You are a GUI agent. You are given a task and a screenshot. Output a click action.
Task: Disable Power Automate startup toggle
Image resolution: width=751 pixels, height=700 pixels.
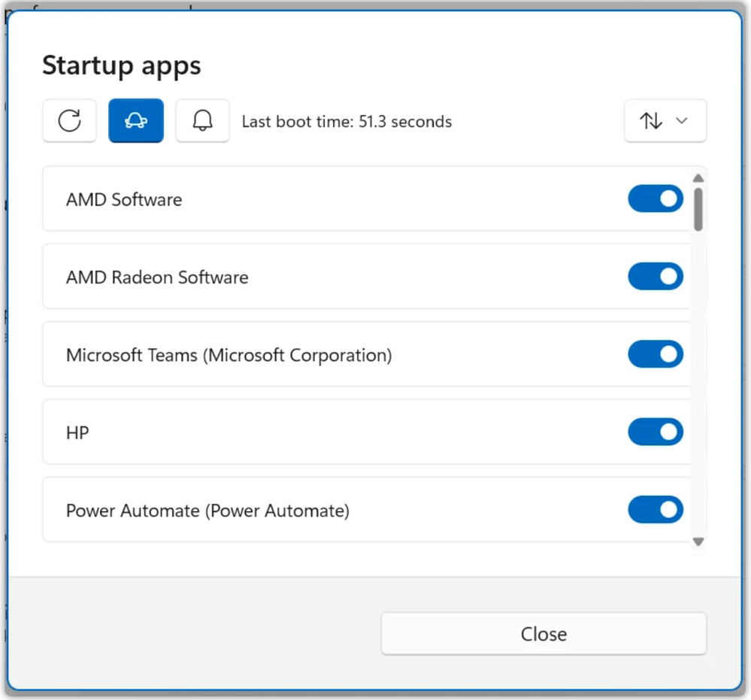[656, 511]
